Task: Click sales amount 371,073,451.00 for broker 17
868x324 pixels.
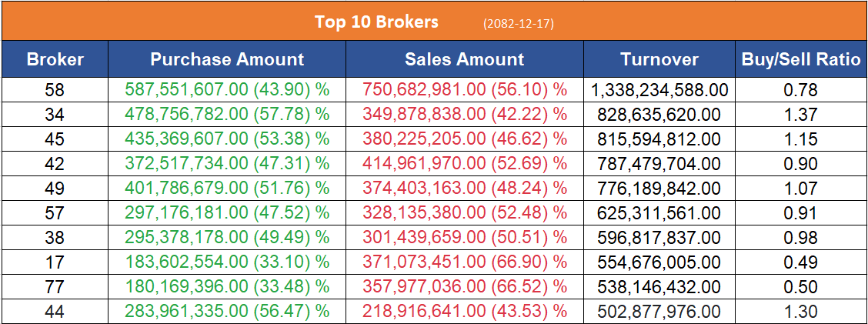Action: 464,262
